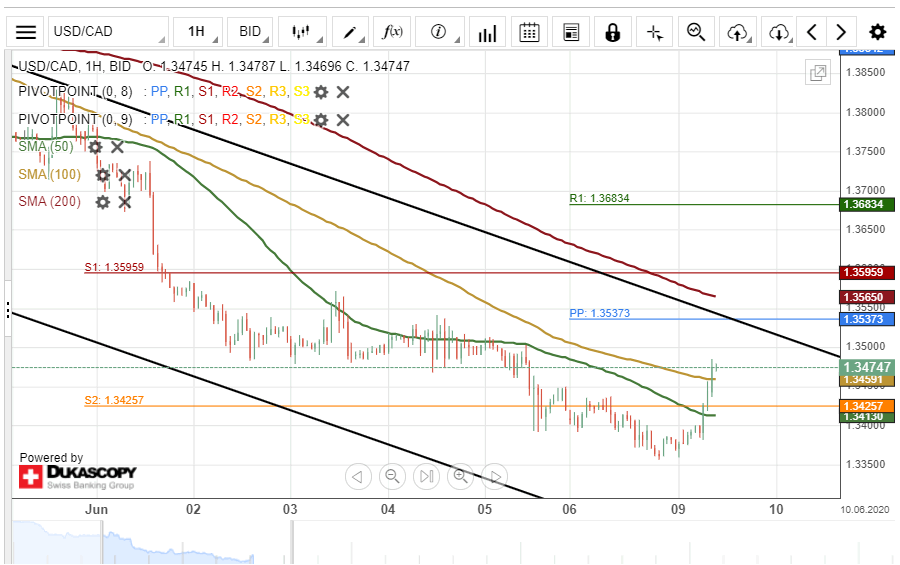Open the calendar date picker
Viewport: 900px width, 565px height.
click(529, 32)
